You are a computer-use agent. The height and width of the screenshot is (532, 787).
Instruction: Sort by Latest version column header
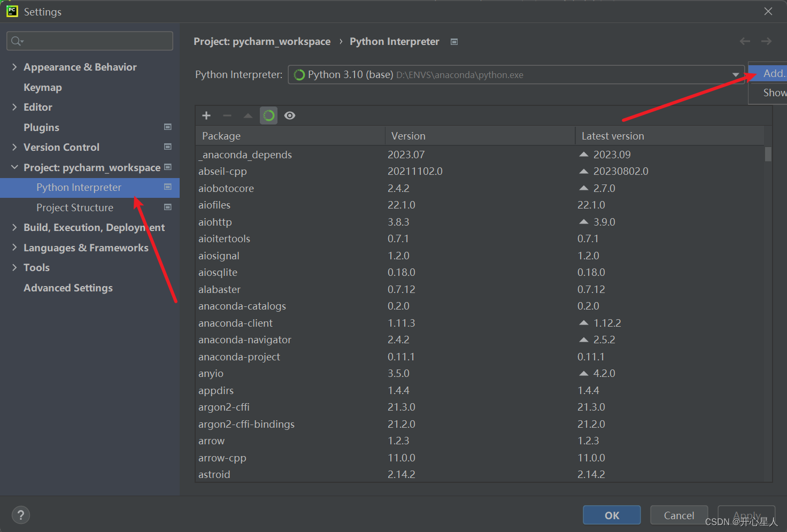click(670, 136)
